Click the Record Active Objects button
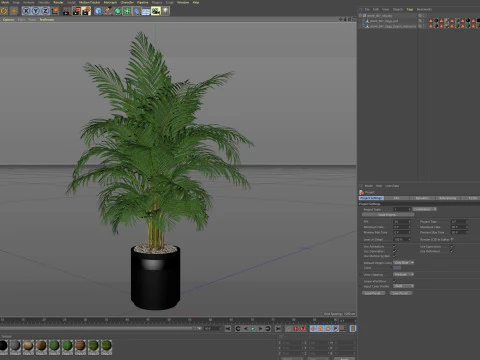 tap(288, 329)
